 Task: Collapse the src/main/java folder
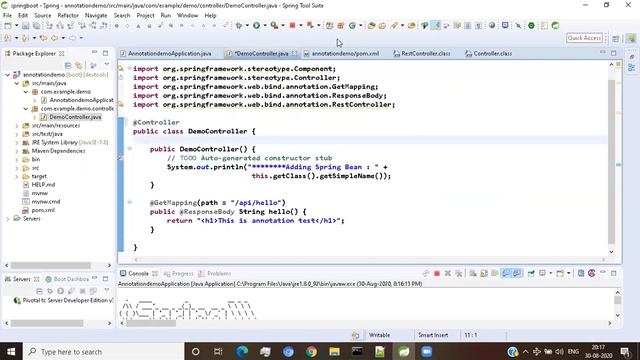17,83
